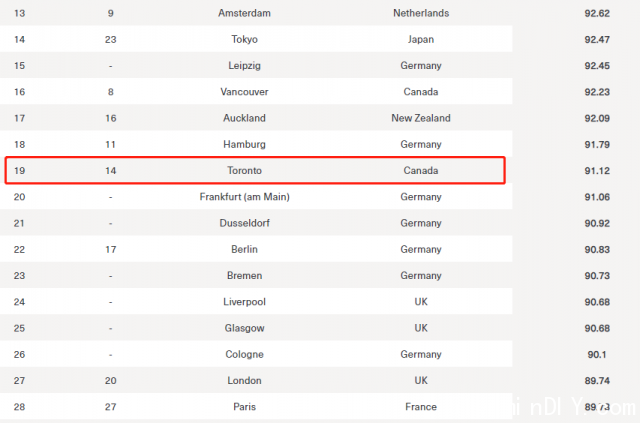Select the London row city name
Screen dimensions: 640x423
pos(244,381)
